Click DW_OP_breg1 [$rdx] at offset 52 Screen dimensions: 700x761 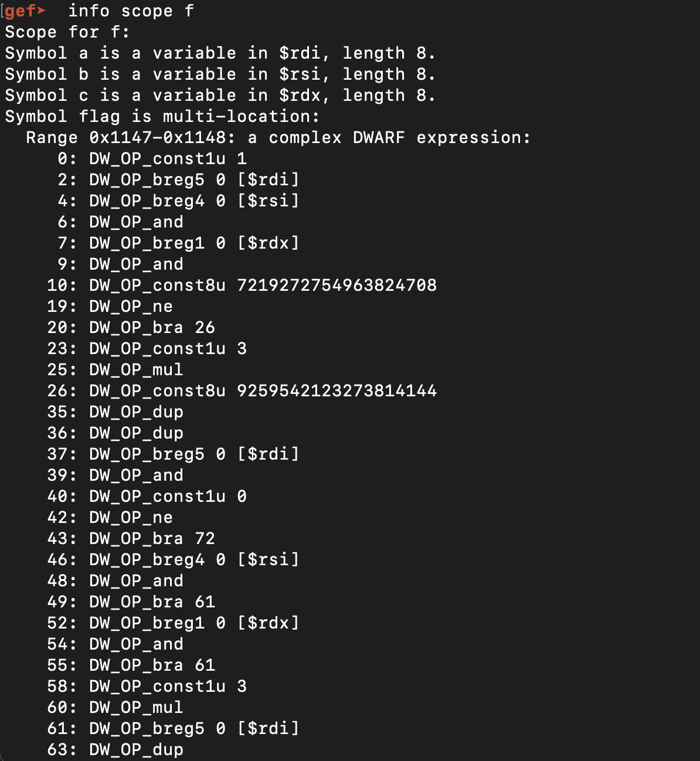click(x=194, y=623)
